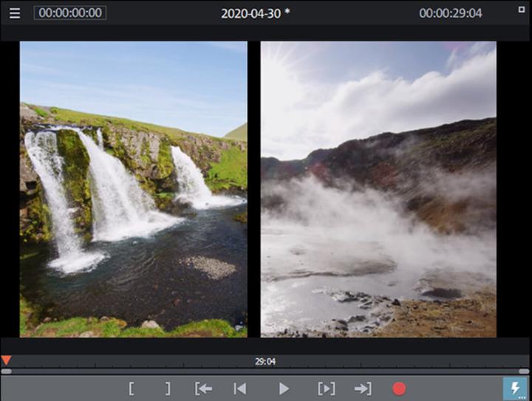Set the range out-point with right bracket

[x=168, y=388]
